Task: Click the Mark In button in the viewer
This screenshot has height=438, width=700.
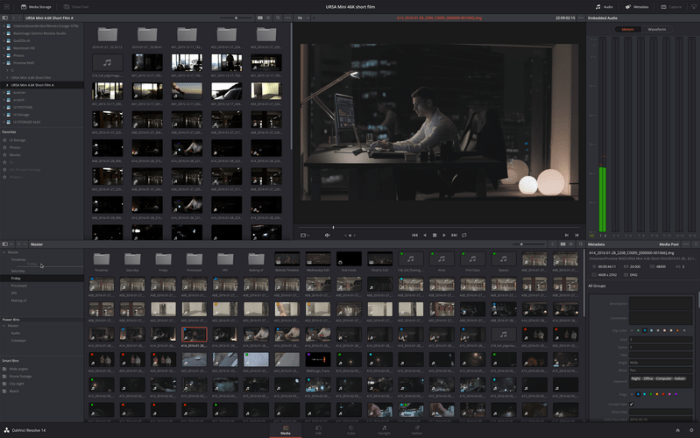Action: (x=567, y=235)
